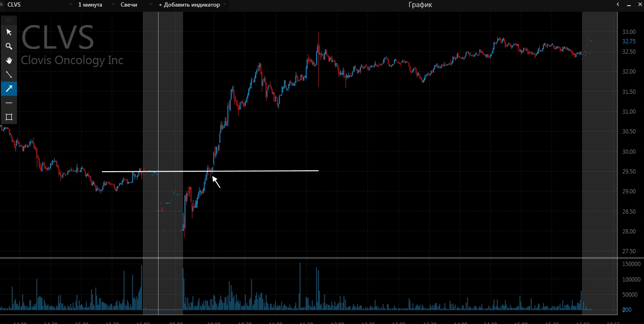Select the trend line drawing tool

[x=8, y=75]
